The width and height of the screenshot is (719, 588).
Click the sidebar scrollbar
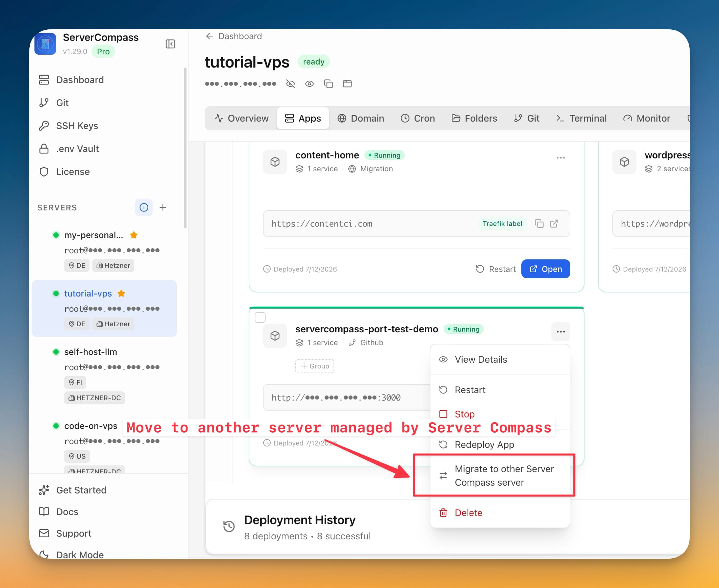tap(185, 148)
